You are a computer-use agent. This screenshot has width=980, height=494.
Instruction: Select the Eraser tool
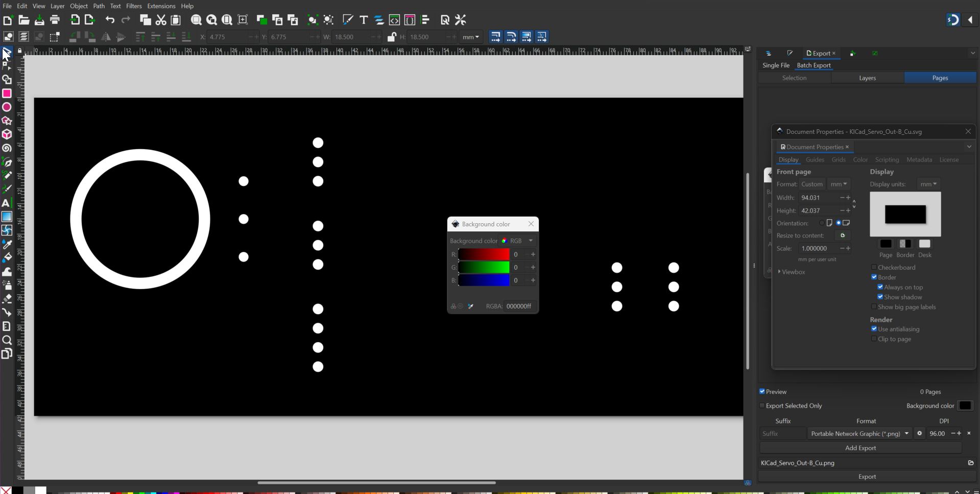coord(7,299)
